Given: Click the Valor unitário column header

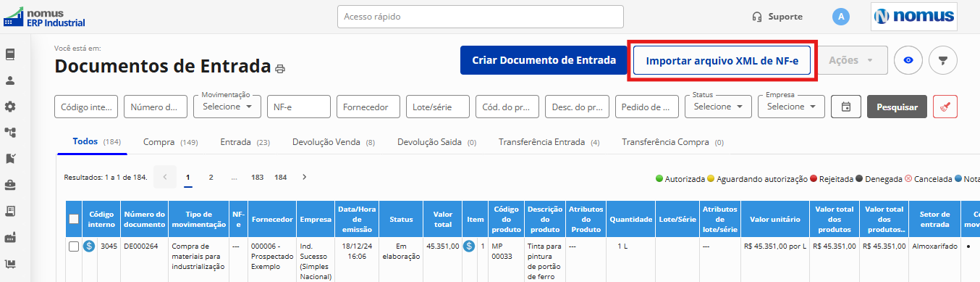Looking at the screenshot, I should pos(774,219).
